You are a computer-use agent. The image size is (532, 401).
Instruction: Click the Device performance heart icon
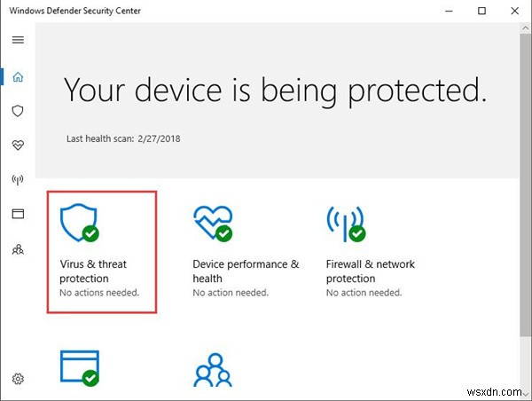(213, 222)
